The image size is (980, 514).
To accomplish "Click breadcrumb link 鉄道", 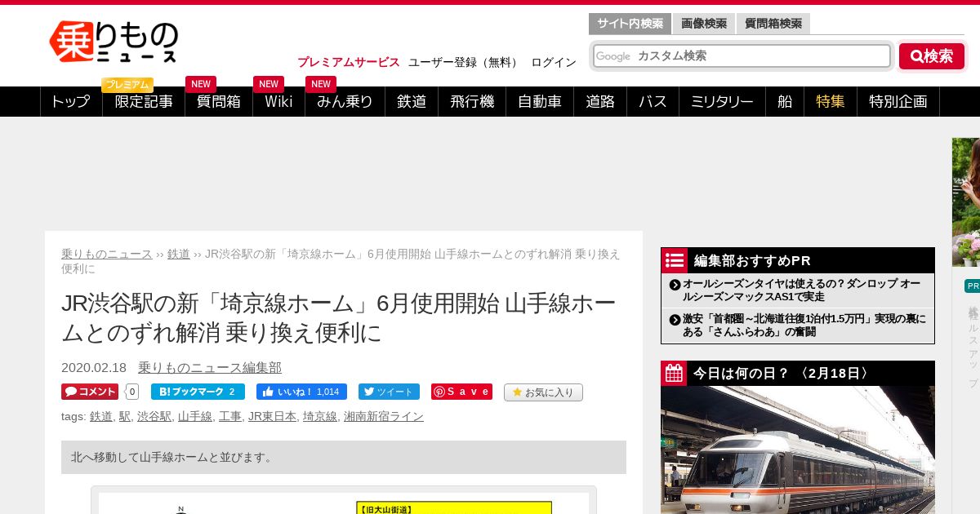I will (179, 254).
